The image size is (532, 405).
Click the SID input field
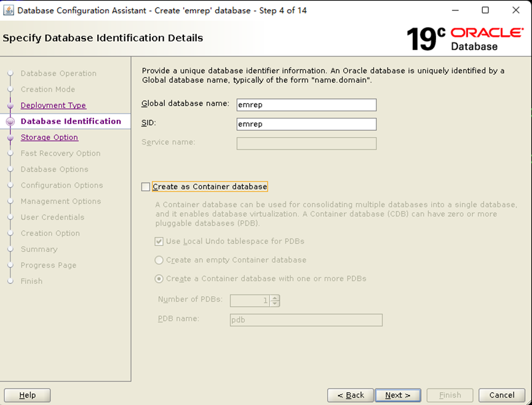pyautogui.click(x=306, y=124)
